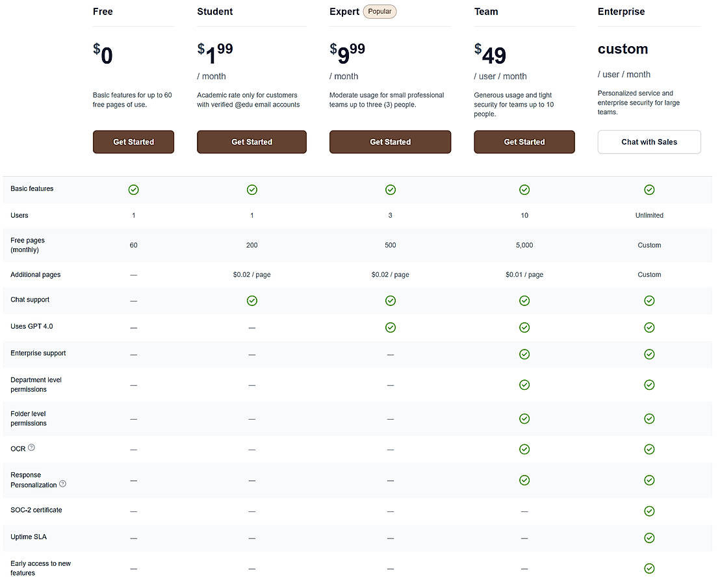The height and width of the screenshot is (588, 720).
Task: Click Enterprise support checkmark in Team column
Action: tap(524, 354)
